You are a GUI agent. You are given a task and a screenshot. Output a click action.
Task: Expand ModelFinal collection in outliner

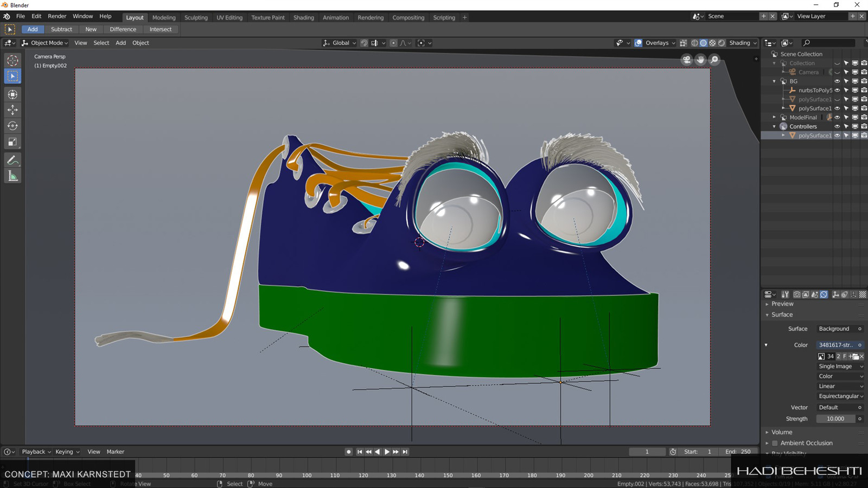pos(774,117)
